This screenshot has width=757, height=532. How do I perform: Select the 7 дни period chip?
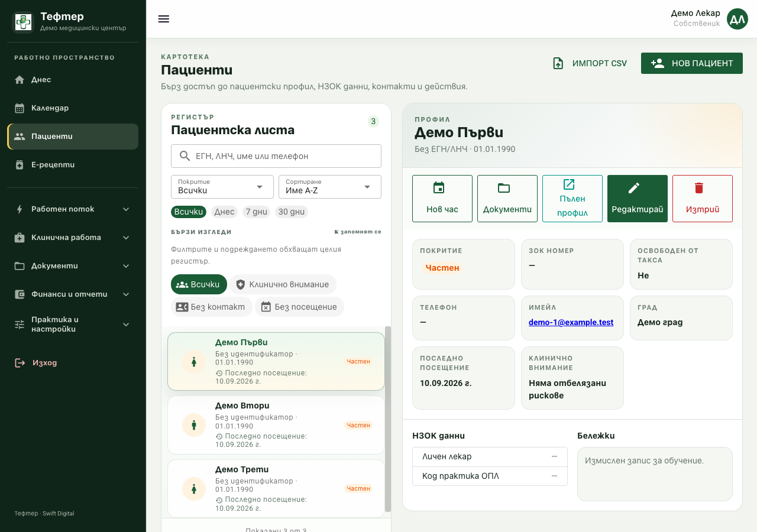(256, 212)
